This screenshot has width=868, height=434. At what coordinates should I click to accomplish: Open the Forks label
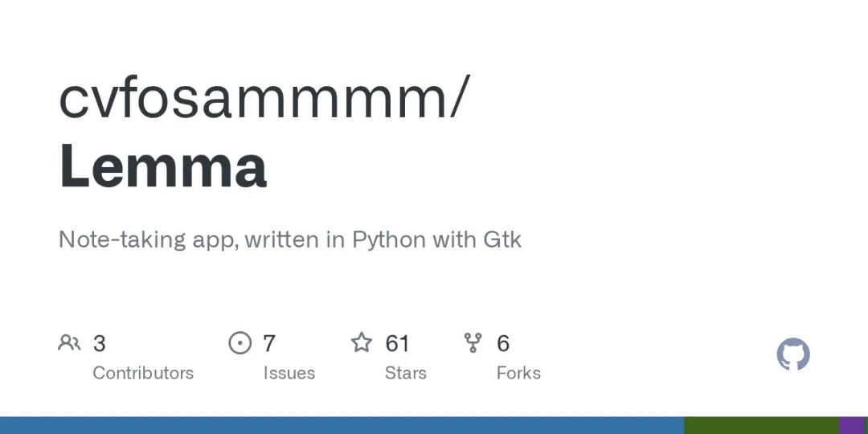click(x=518, y=373)
